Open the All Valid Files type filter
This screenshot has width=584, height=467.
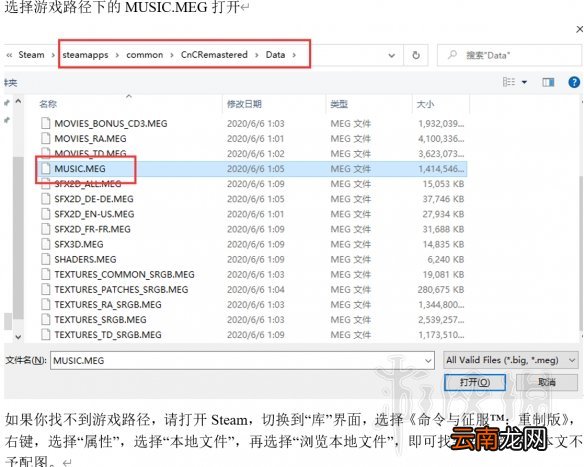(511, 360)
